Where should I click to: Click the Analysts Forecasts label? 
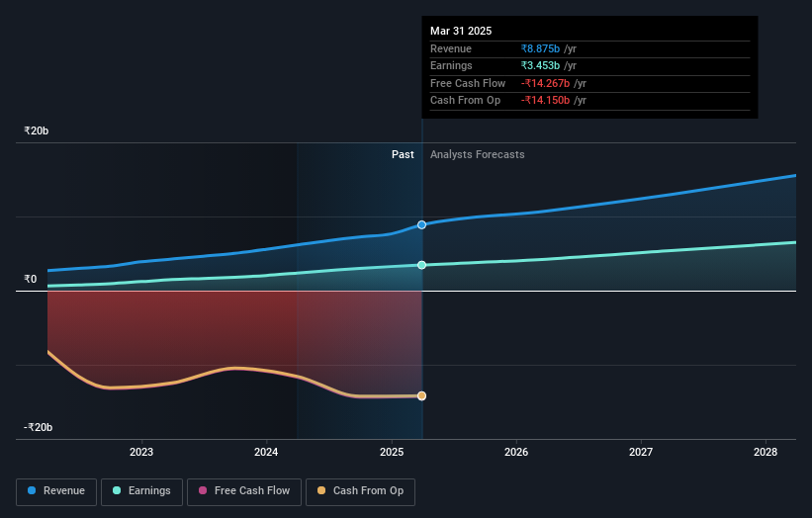click(x=478, y=155)
